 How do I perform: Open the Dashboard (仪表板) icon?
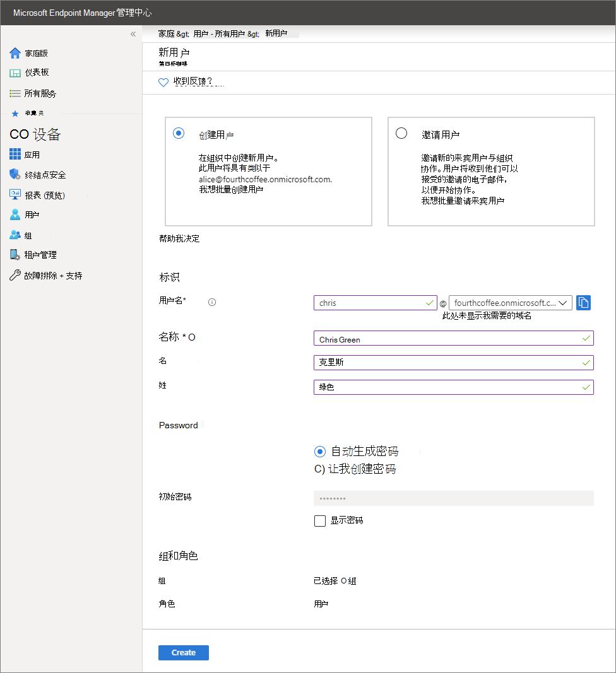coord(15,73)
